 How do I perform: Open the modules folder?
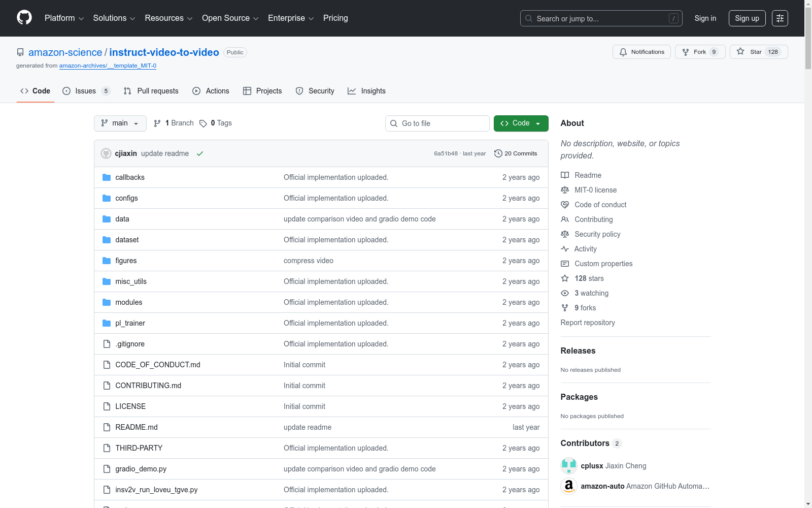(129, 302)
